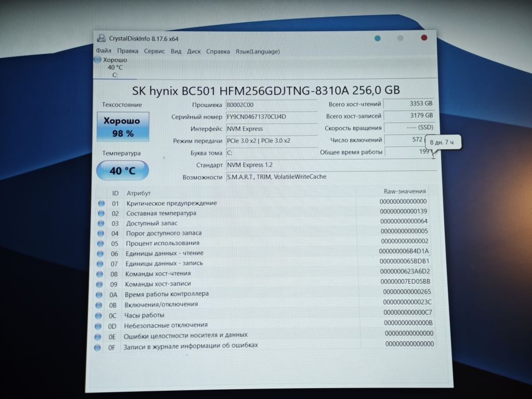Screen dimensions: 532x399
Task: Open the Вид menu
Action: click(176, 51)
